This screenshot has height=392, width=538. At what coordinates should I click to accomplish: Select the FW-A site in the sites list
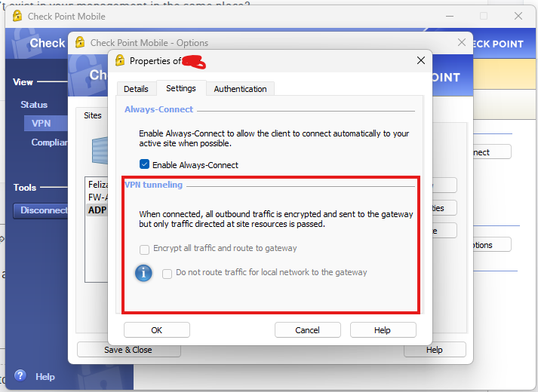click(98, 198)
